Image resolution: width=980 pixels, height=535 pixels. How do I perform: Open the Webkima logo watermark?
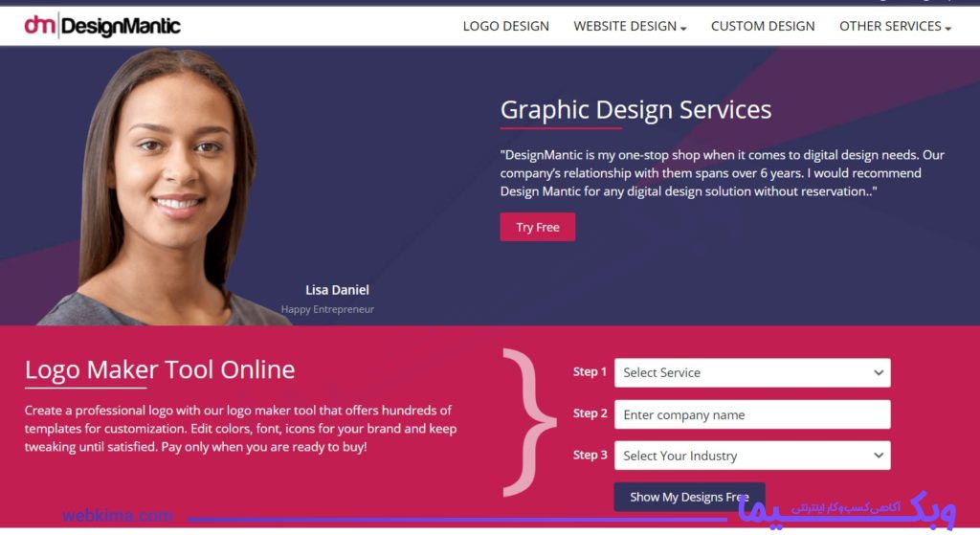846,511
